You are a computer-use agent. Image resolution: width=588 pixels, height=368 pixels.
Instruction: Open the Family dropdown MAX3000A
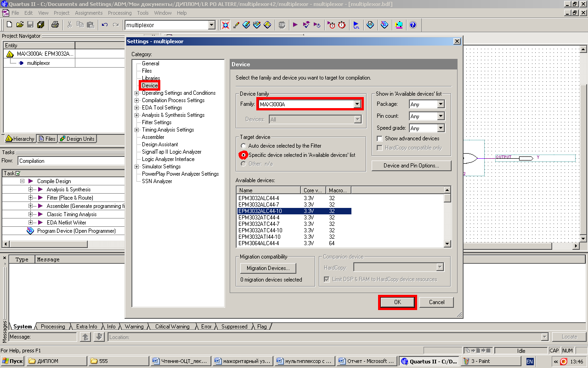click(357, 104)
